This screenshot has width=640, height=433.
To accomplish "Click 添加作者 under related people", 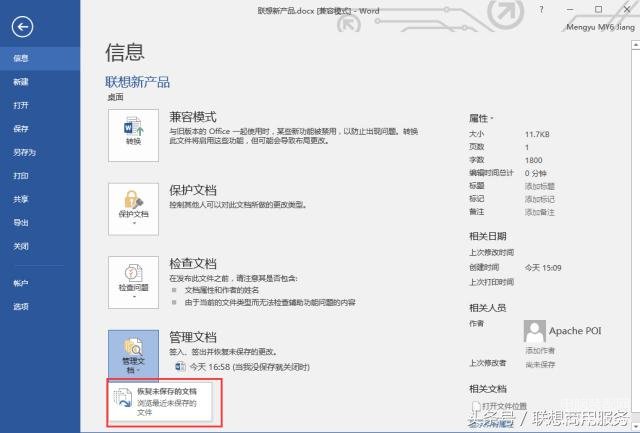I will pos(540,351).
